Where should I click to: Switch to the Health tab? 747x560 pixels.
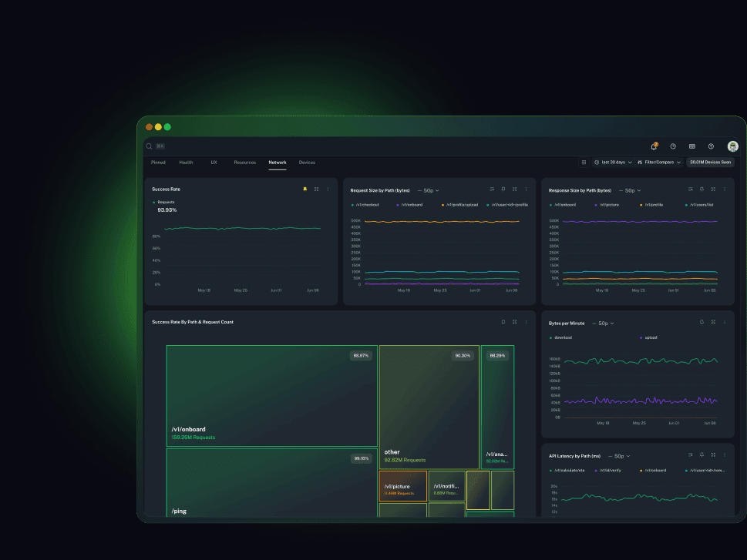click(186, 163)
